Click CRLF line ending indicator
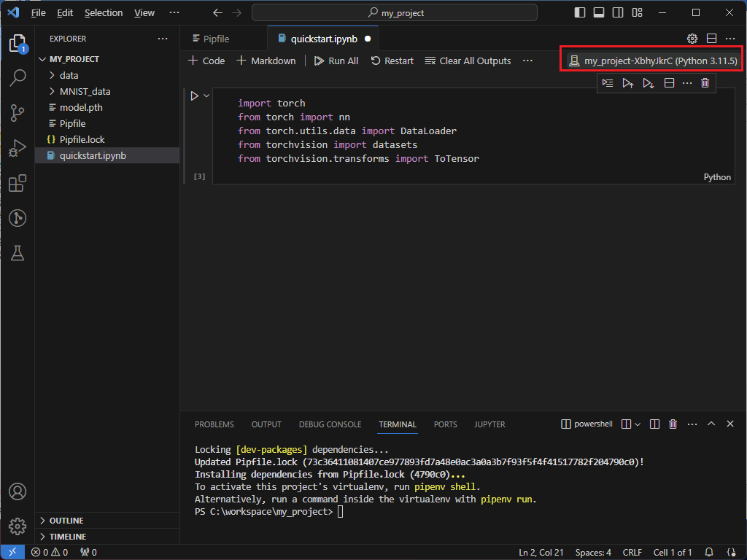This screenshot has width=747, height=560. pos(632,553)
